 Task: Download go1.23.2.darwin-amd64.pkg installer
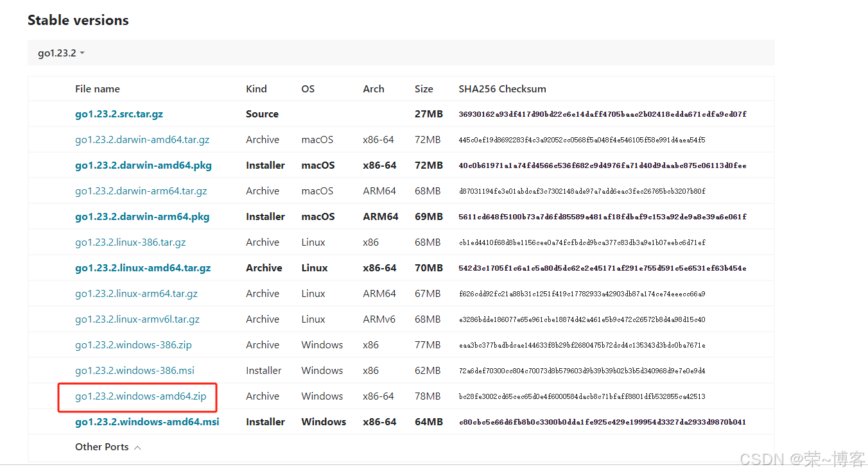click(143, 165)
